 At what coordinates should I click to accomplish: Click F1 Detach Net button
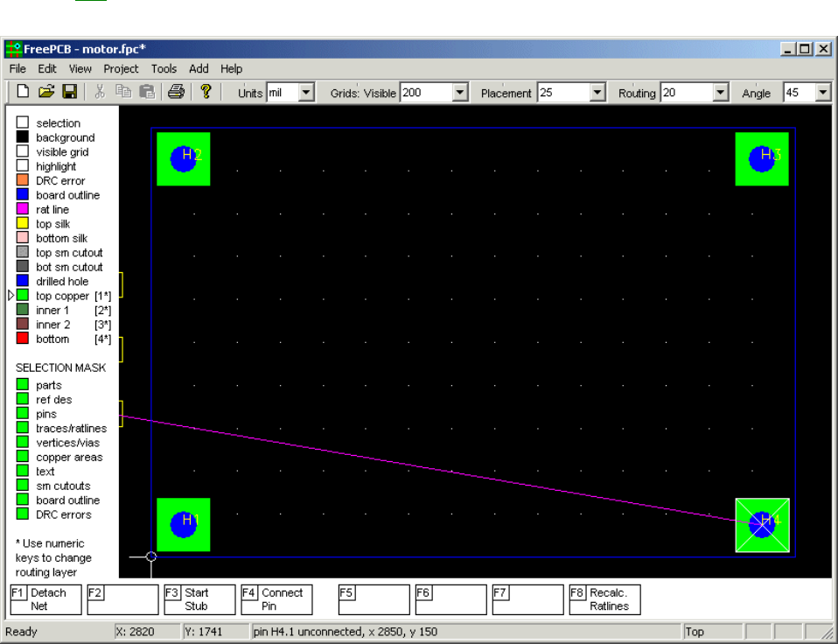click(46, 599)
